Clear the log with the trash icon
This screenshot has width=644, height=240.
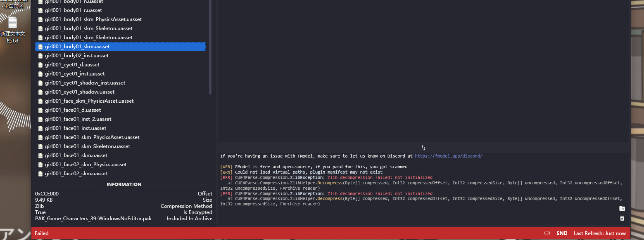(x=622, y=218)
